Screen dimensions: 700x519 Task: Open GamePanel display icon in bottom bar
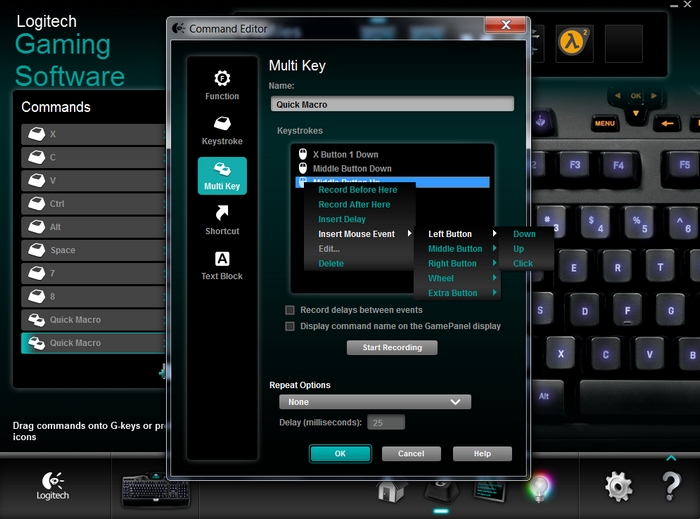coord(490,491)
